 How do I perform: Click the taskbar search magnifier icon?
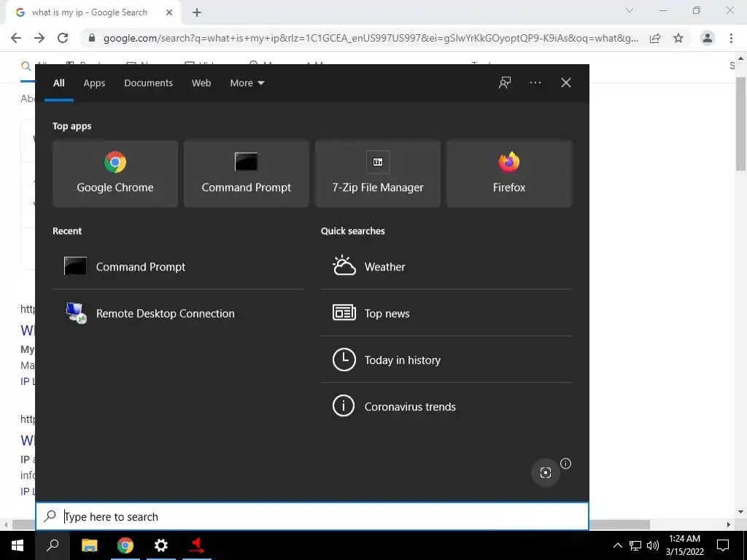tap(53, 545)
